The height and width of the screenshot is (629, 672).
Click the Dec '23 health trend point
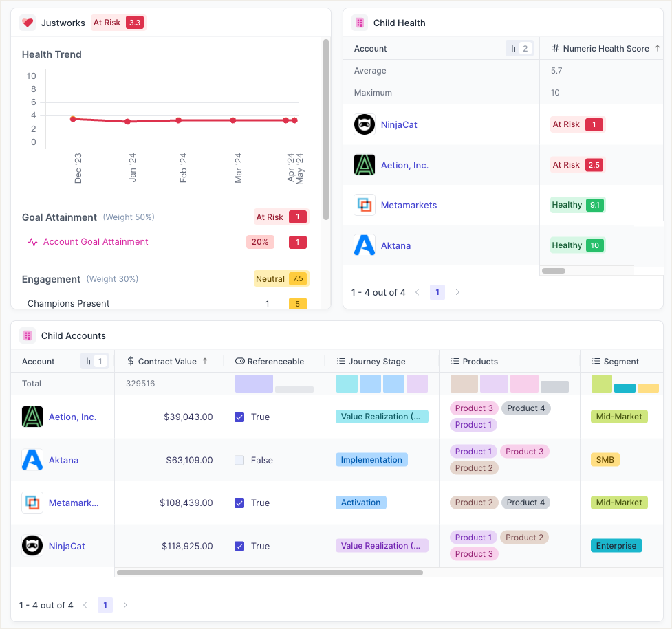73,119
